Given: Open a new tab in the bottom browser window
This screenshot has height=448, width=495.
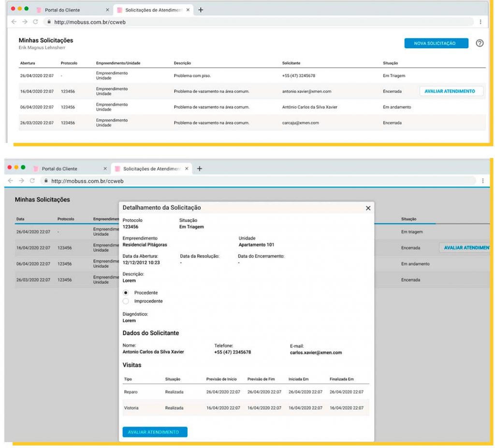Looking at the screenshot, I should [x=200, y=169].
